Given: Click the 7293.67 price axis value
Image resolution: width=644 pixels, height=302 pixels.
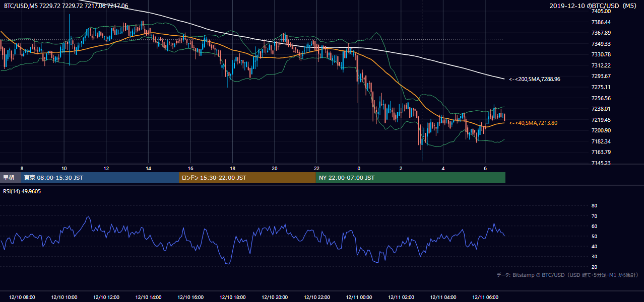Looking at the screenshot, I should click(x=601, y=76).
